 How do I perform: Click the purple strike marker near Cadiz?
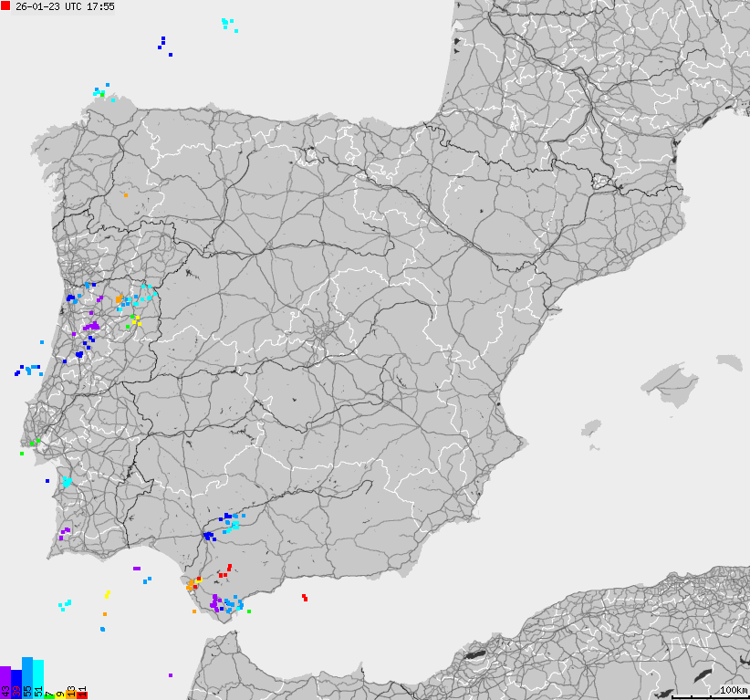215,604
